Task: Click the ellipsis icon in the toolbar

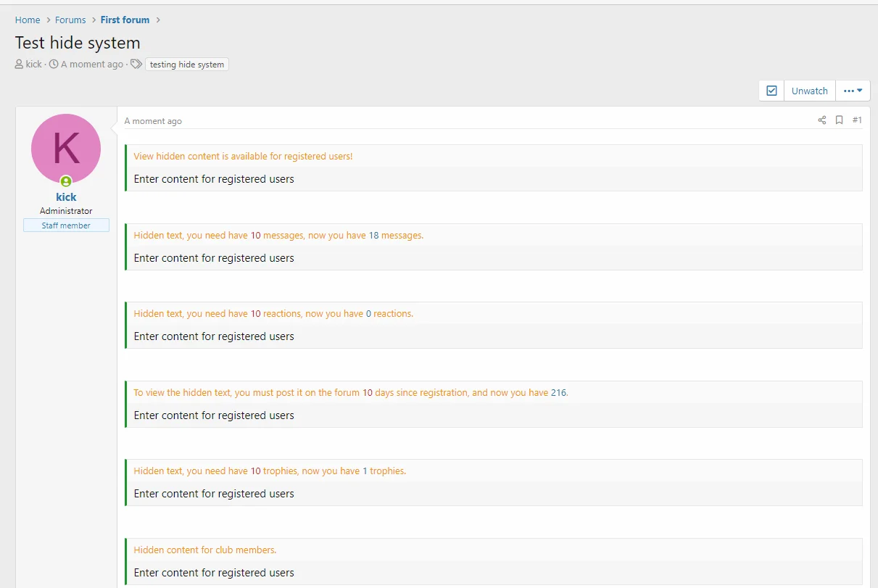Action: click(x=849, y=90)
